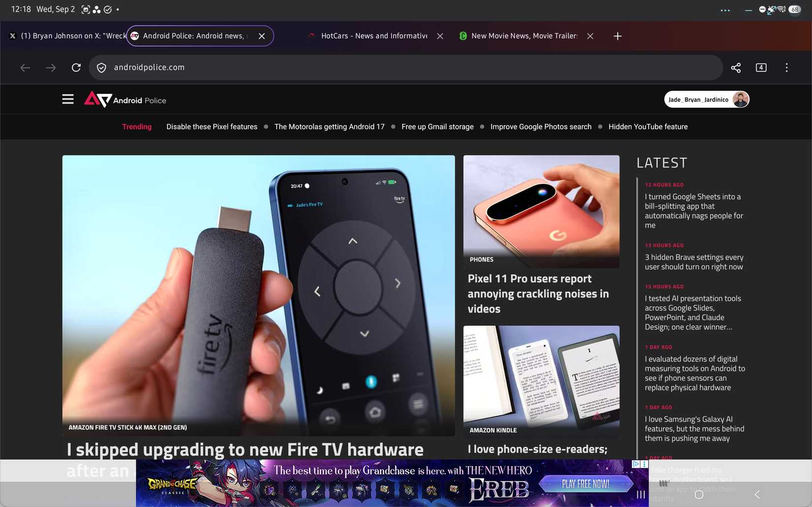Focus the androidpolice.com address bar
The image size is (812, 507).
click(x=406, y=67)
